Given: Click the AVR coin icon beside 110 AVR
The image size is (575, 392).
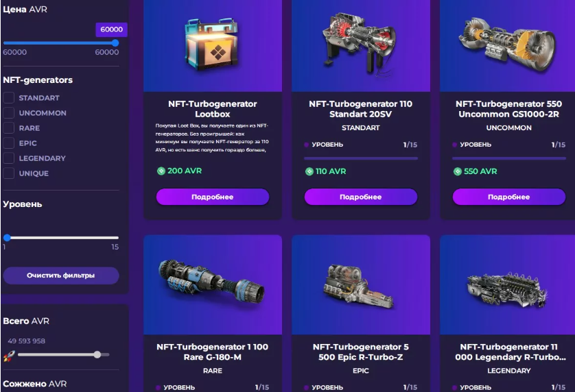Looking at the screenshot, I should pos(309,171).
